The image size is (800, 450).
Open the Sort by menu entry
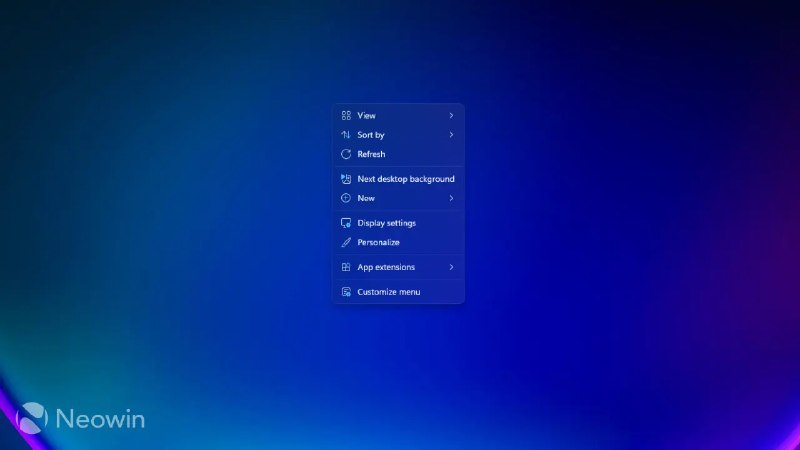(x=398, y=135)
